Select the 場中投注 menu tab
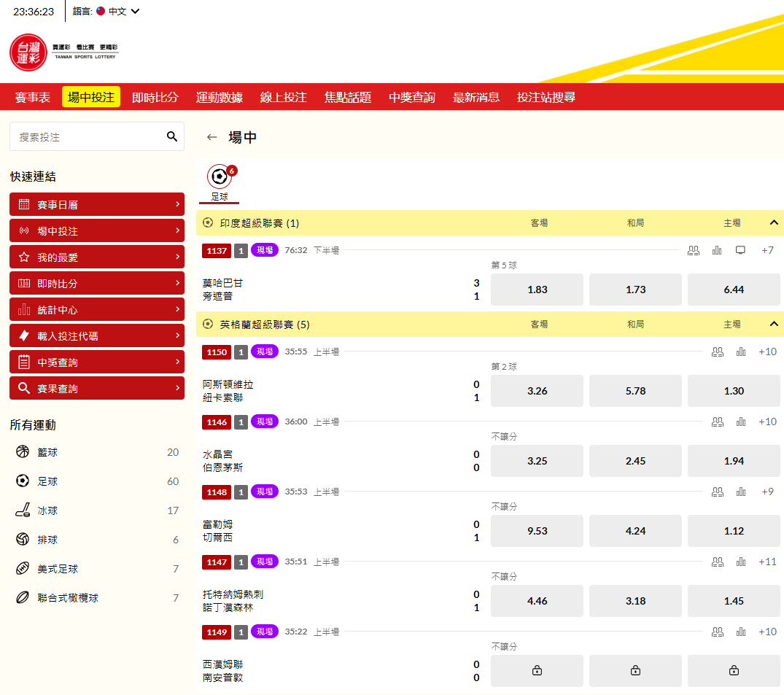 point(91,97)
